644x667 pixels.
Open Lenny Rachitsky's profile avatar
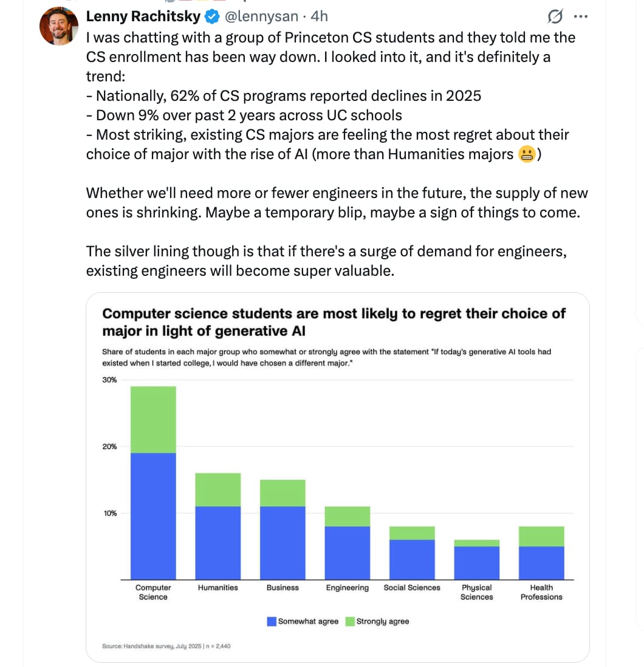(59, 26)
